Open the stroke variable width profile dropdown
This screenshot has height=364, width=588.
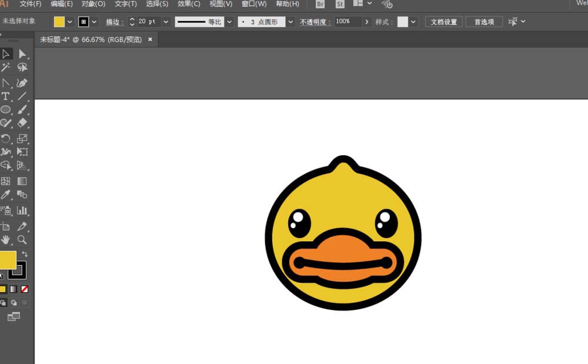click(x=228, y=21)
